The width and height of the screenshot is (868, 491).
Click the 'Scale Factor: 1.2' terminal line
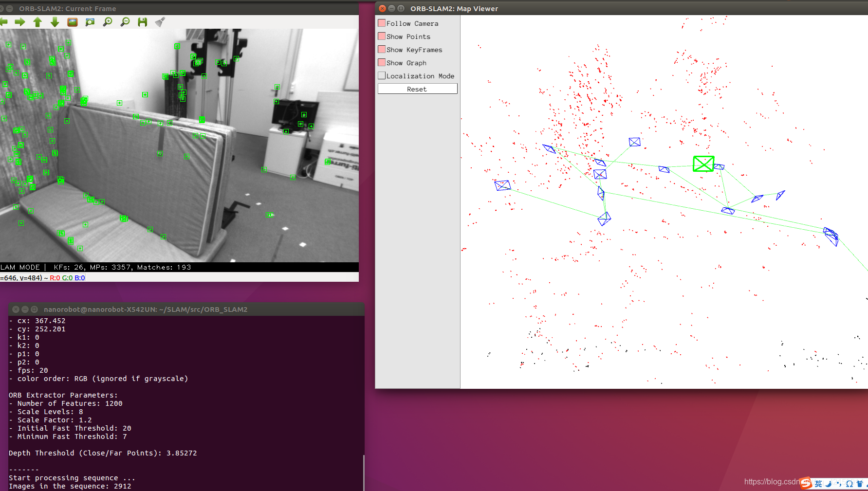pos(50,420)
